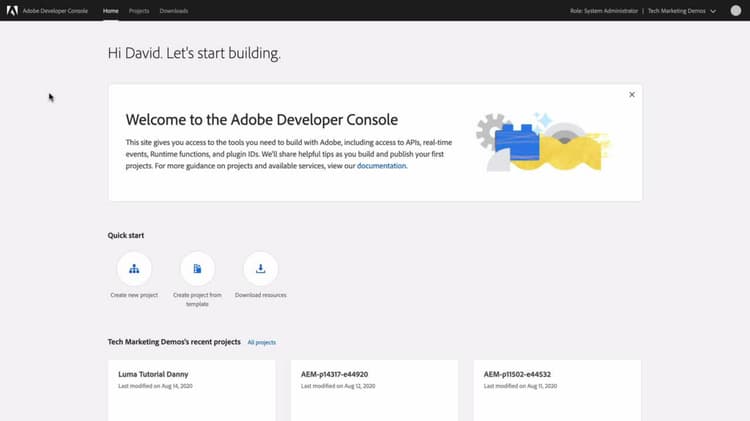750x421 pixels.
Task: Click the Create project from template label
Action: click(x=197, y=299)
